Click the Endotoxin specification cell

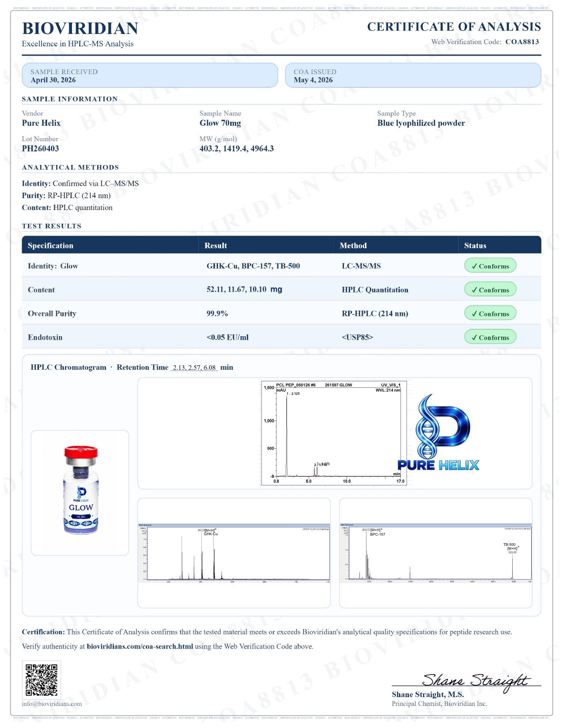pyautogui.click(x=45, y=337)
